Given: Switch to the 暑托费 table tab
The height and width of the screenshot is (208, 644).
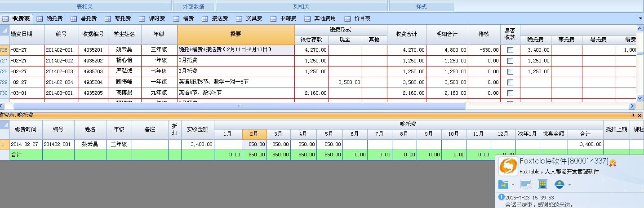Looking at the screenshot, I should coord(85,18).
